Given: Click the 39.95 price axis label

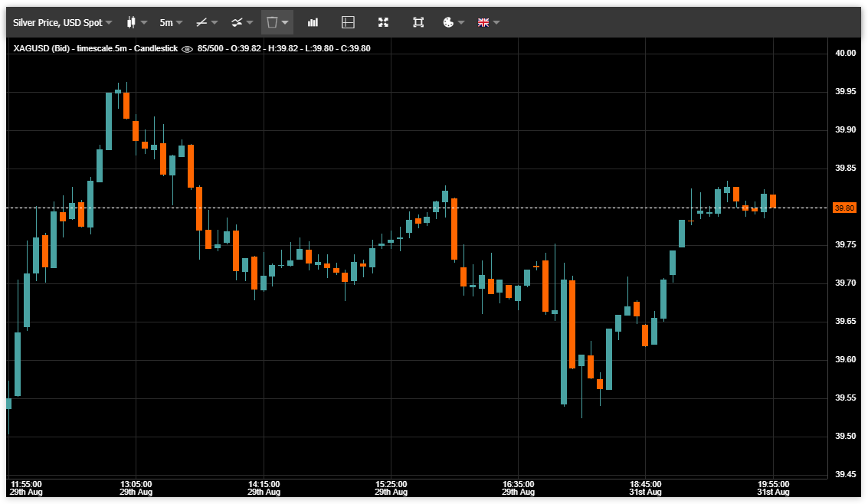Looking at the screenshot, I should (x=845, y=91).
